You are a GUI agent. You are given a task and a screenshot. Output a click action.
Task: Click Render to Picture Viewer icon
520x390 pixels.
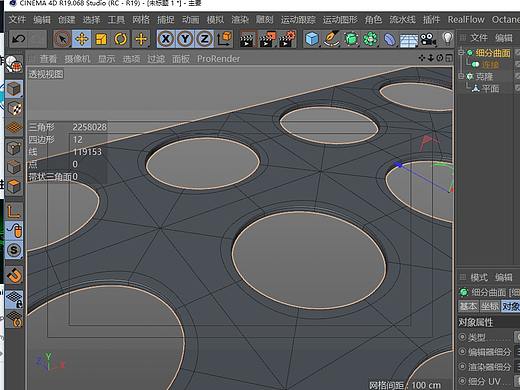[267, 39]
